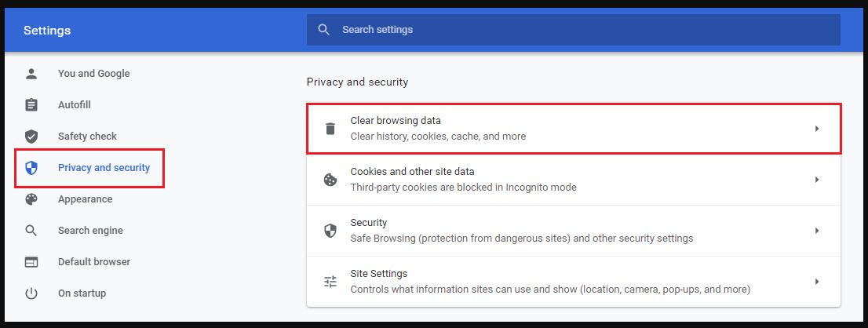Click the Appearance palette icon
Image resolution: width=868 pixels, height=328 pixels.
click(31, 199)
